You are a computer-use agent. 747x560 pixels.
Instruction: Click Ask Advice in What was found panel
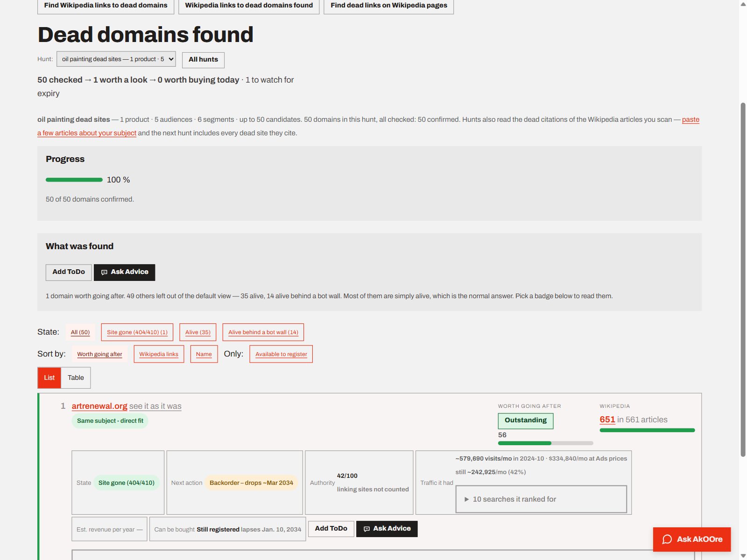pos(125,272)
